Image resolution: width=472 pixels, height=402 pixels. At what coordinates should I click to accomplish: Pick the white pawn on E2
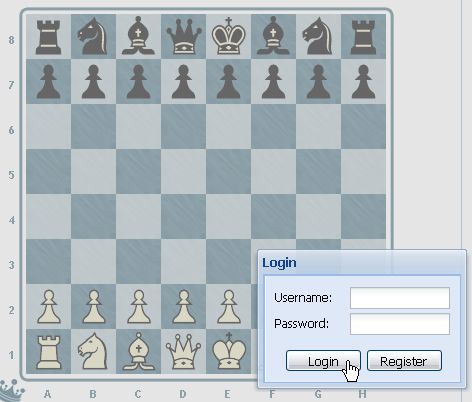coord(228,307)
